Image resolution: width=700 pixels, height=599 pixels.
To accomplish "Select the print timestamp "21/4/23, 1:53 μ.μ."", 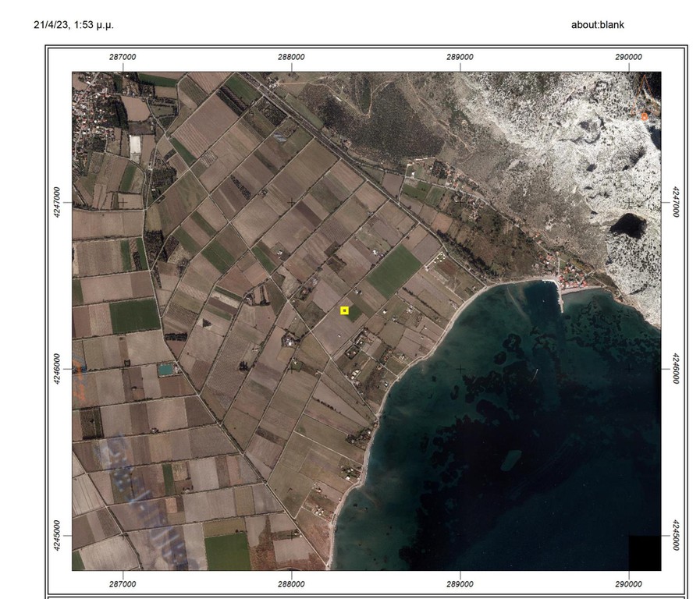I will click(x=73, y=25).
